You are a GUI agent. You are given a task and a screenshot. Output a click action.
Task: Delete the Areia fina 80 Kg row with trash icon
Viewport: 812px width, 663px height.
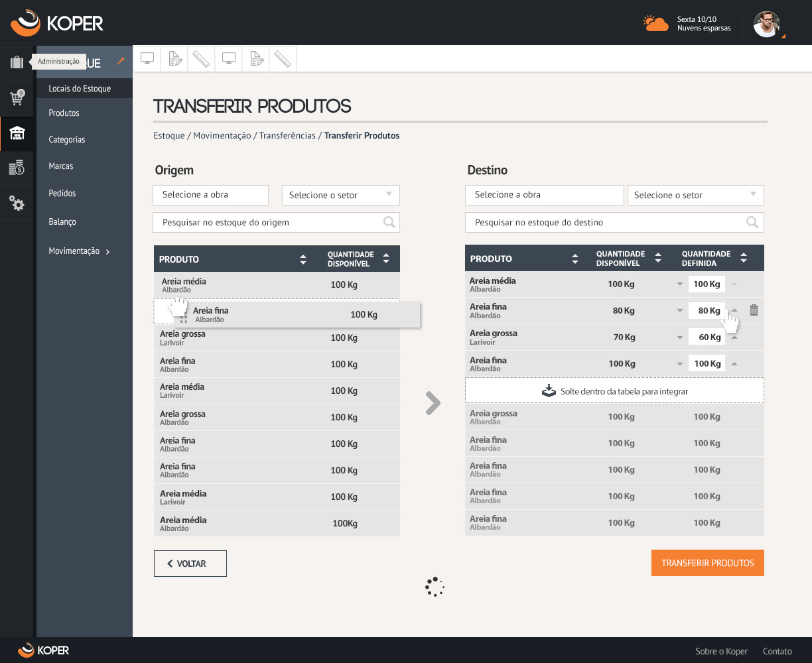coord(754,310)
